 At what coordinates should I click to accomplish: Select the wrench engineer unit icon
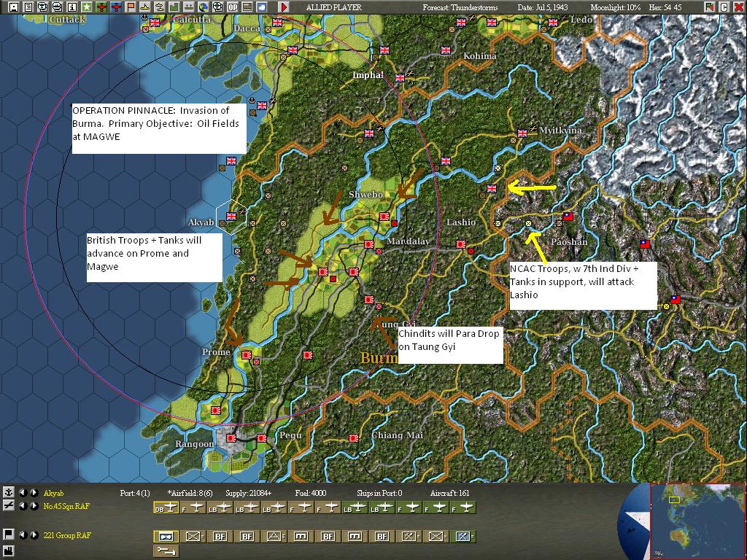pos(166,551)
